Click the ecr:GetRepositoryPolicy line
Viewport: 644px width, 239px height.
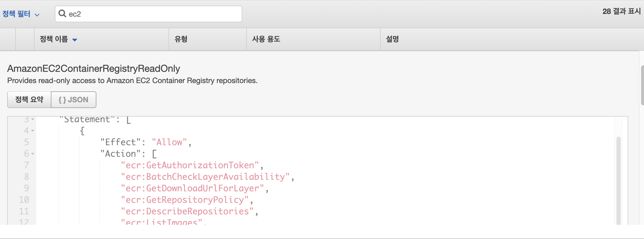[187, 200]
